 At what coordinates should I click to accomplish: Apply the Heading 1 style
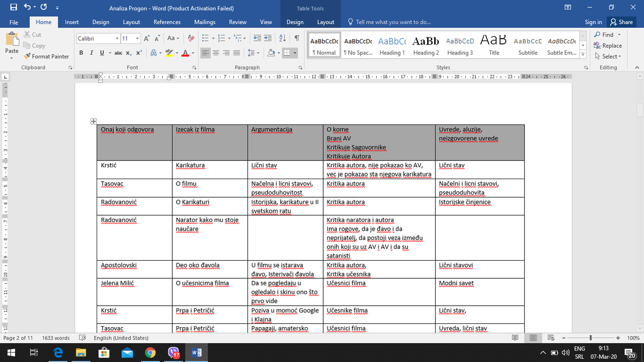[392, 46]
